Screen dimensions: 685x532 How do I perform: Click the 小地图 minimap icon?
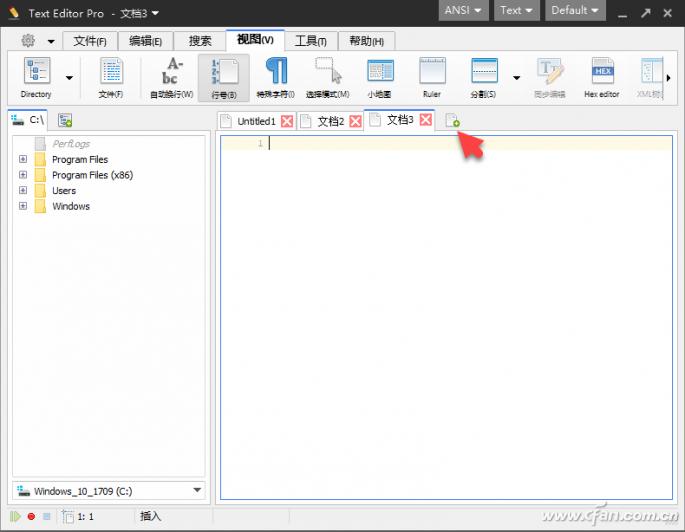379,76
